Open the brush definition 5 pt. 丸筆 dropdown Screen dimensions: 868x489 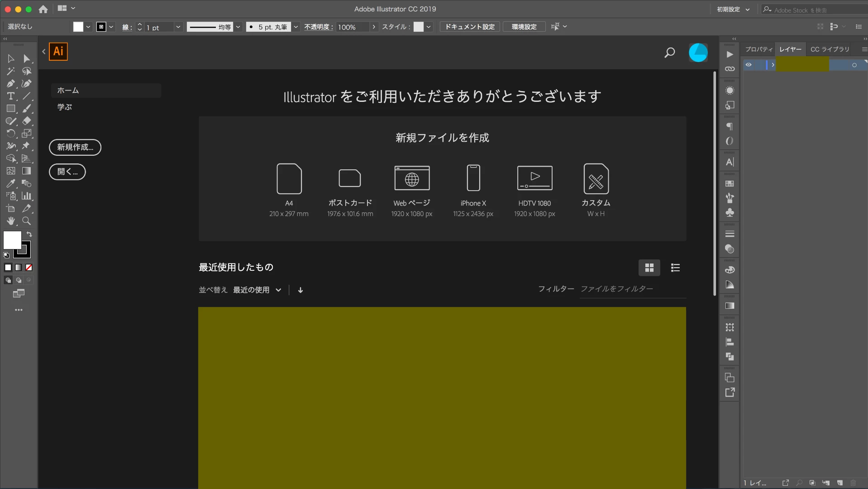click(x=296, y=27)
